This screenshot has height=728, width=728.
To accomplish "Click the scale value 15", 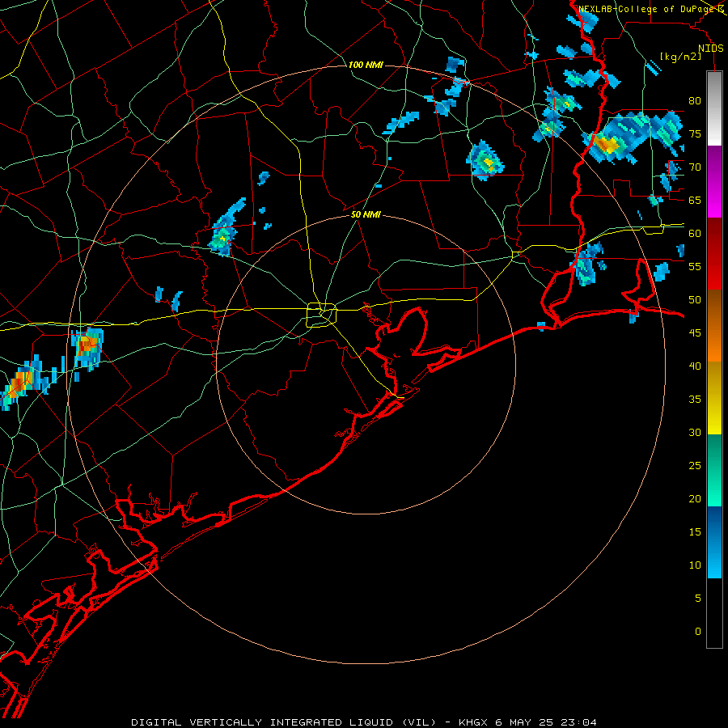I will (695, 531).
